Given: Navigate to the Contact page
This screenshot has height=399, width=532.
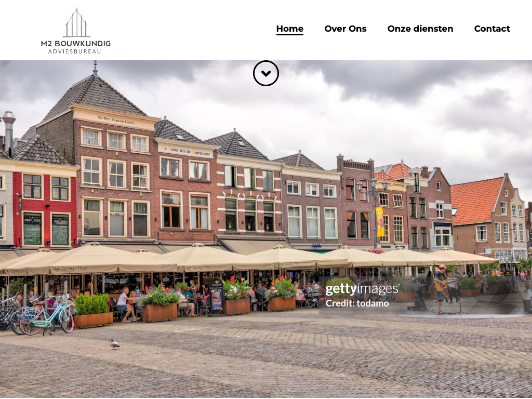Looking at the screenshot, I should (x=491, y=29).
